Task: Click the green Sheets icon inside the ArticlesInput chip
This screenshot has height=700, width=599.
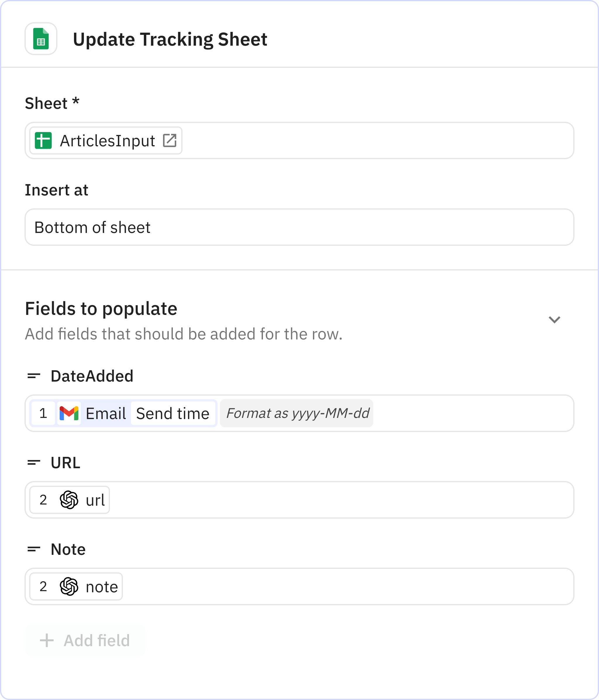Action: click(43, 140)
